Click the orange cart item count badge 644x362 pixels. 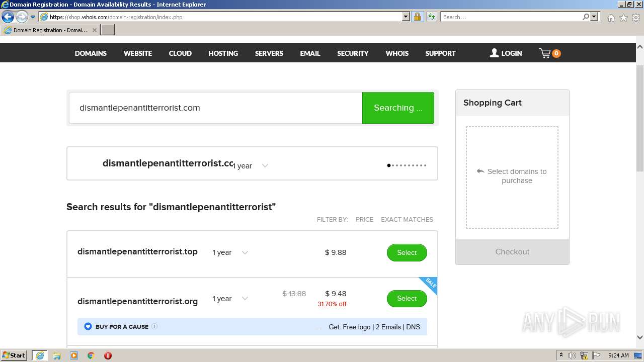tap(556, 53)
